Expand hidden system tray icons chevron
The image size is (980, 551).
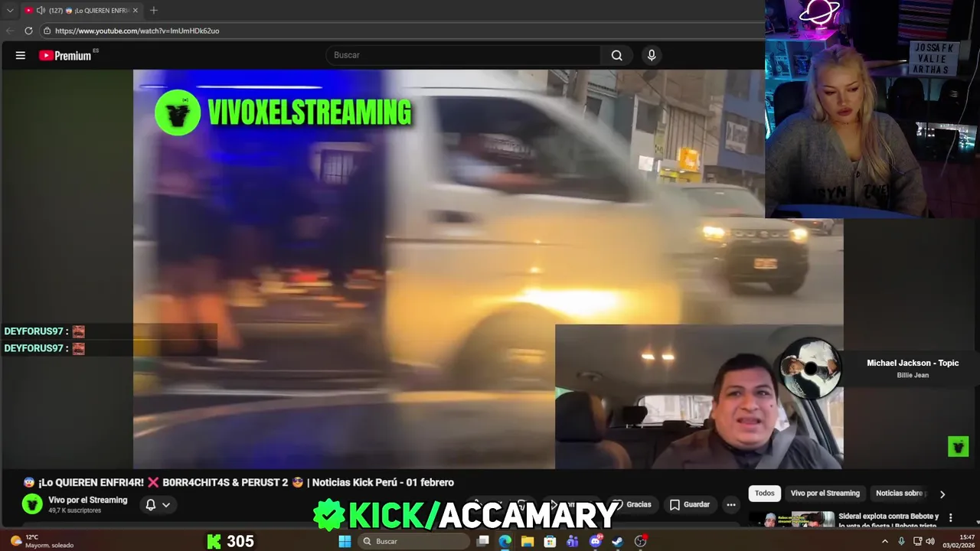tap(885, 541)
